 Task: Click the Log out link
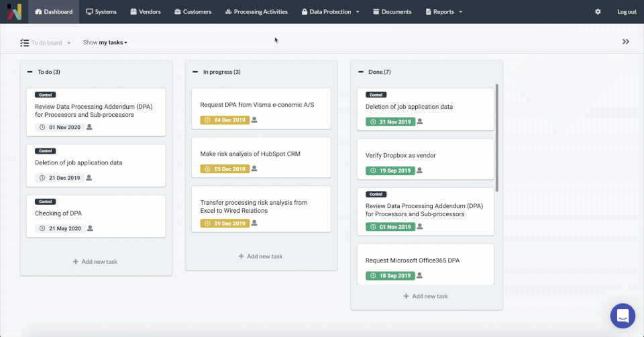pyautogui.click(x=627, y=12)
